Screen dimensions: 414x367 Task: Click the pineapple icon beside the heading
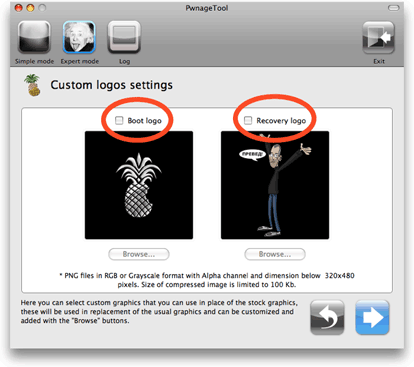click(32, 85)
